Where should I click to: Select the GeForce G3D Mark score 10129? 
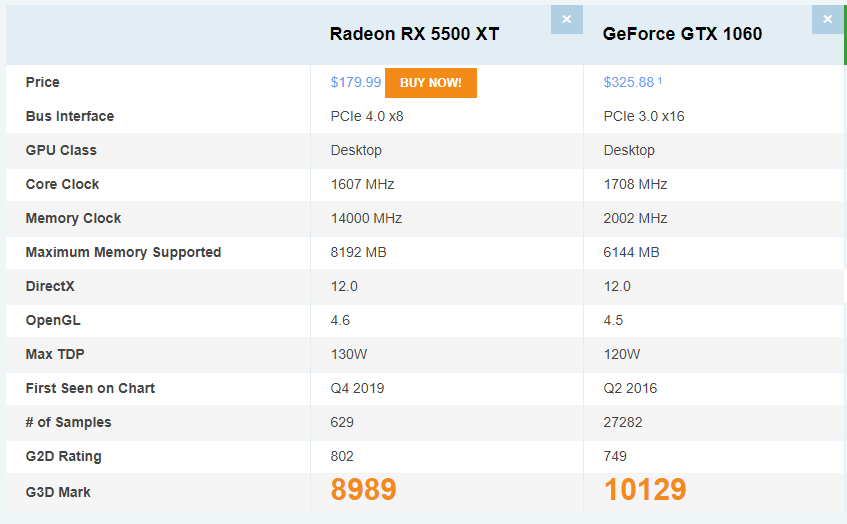(x=645, y=490)
